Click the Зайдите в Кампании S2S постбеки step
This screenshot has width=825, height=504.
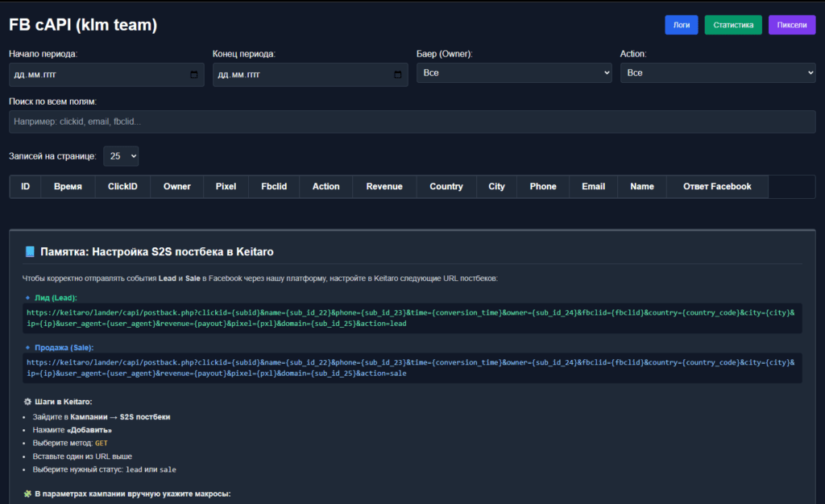click(x=101, y=417)
